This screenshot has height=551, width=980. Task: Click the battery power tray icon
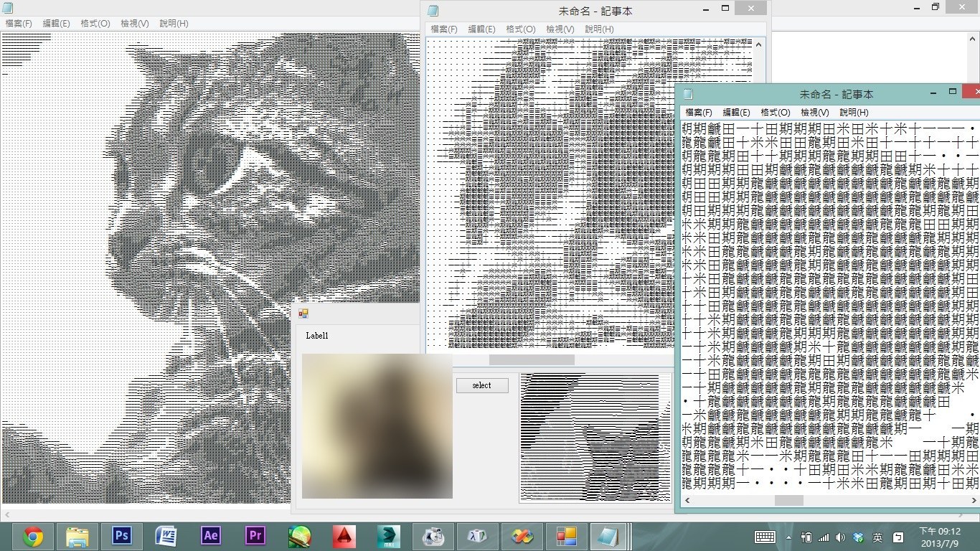[806, 537]
